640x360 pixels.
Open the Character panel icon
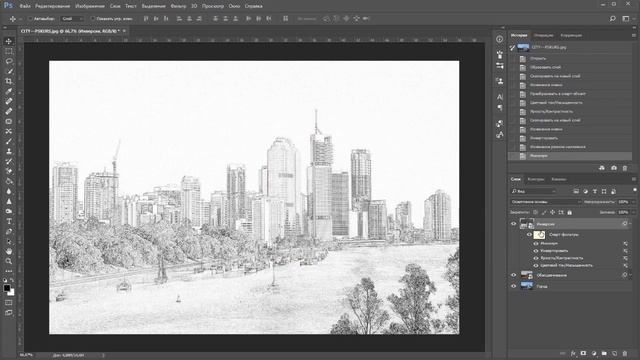coord(500,97)
